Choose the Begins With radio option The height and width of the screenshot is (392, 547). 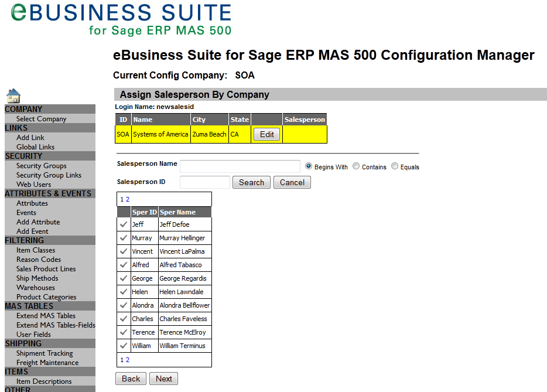(309, 166)
